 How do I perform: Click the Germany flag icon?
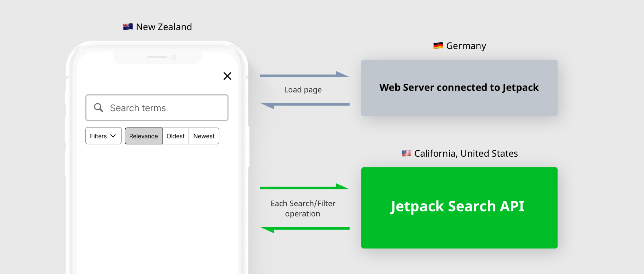pos(438,46)
